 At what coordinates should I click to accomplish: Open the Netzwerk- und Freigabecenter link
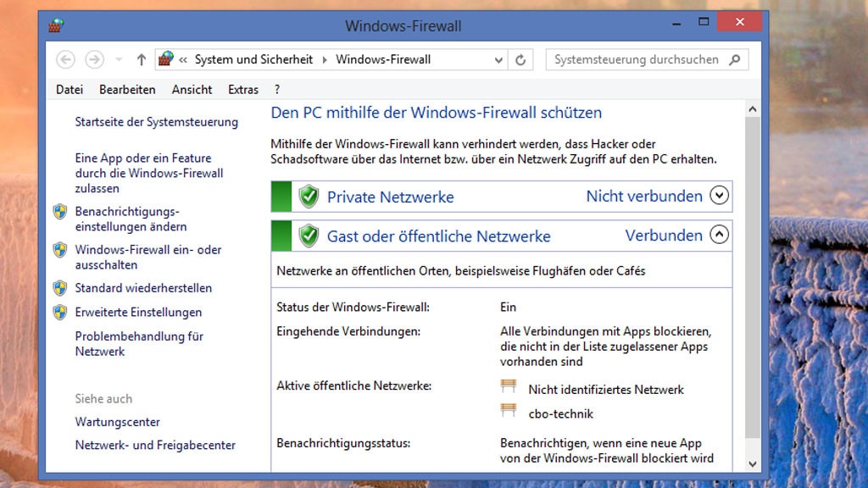click(155, 445)
